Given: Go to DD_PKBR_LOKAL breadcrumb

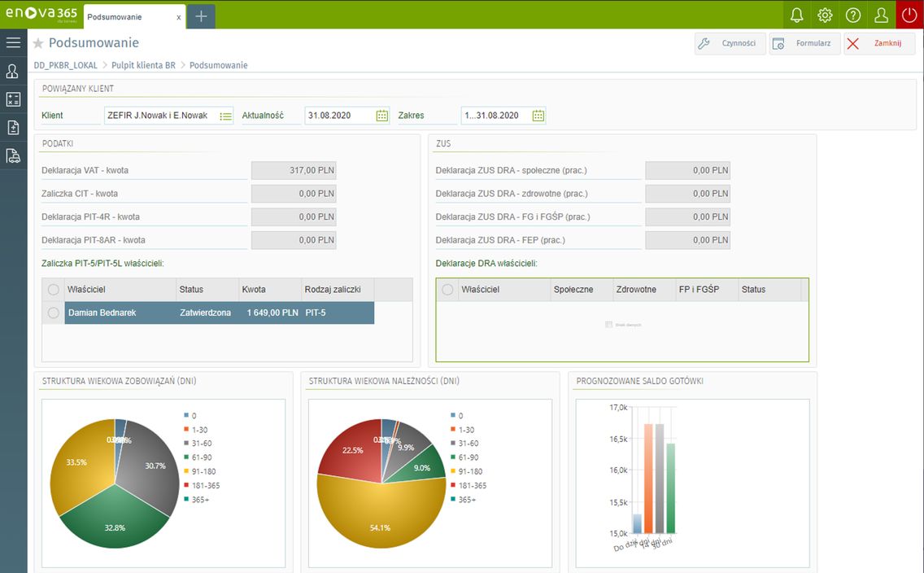Looking at the screenshot, I should [65, 65].
